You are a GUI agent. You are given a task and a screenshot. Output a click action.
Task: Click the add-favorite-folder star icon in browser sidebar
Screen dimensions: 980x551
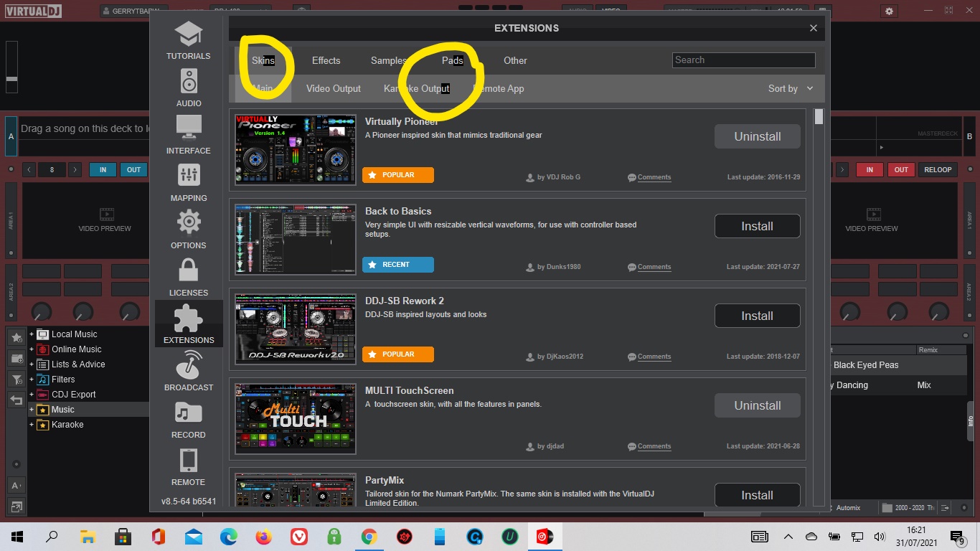pyautogui.click(x=16, y=337)
